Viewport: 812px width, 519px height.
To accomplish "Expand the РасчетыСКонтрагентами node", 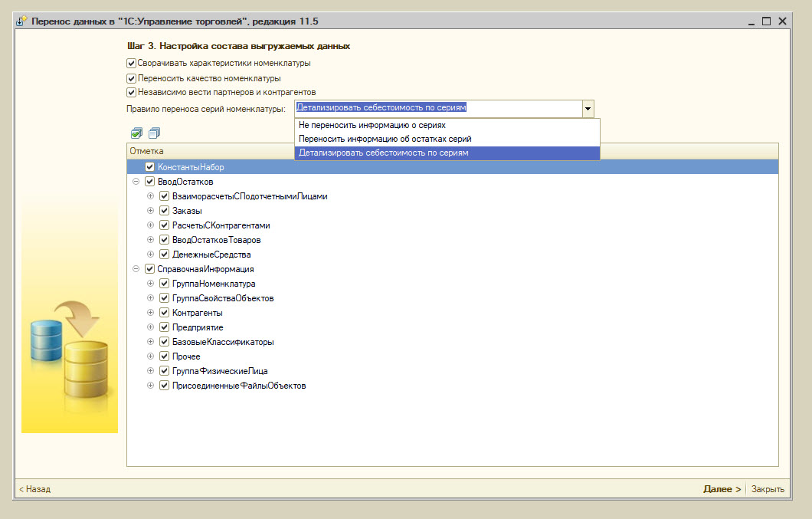I will pos(150,225).
